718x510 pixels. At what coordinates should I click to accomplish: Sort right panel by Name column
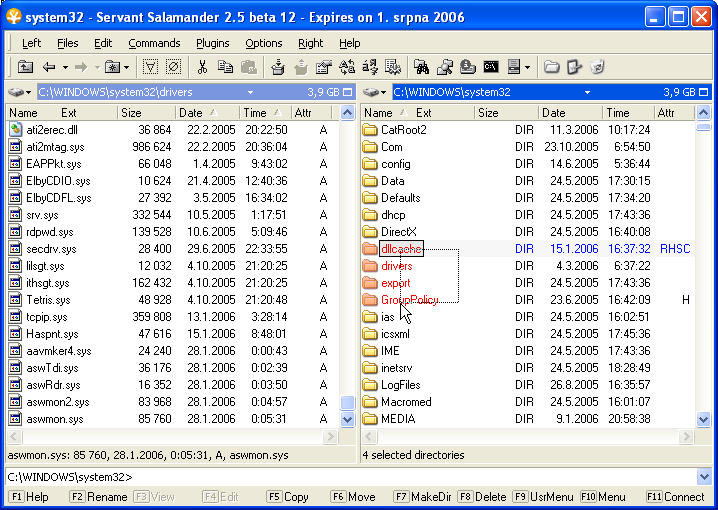[385, 113]
